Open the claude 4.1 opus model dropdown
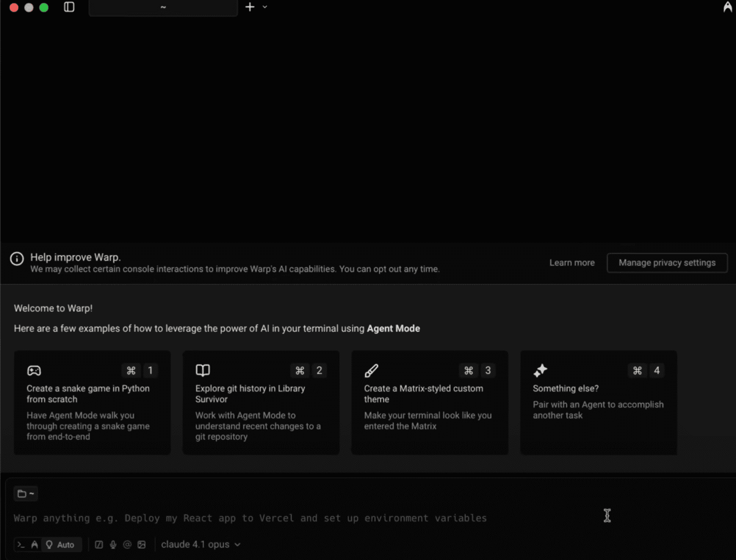Screen dimensions: 736x560 click(201, 544)
